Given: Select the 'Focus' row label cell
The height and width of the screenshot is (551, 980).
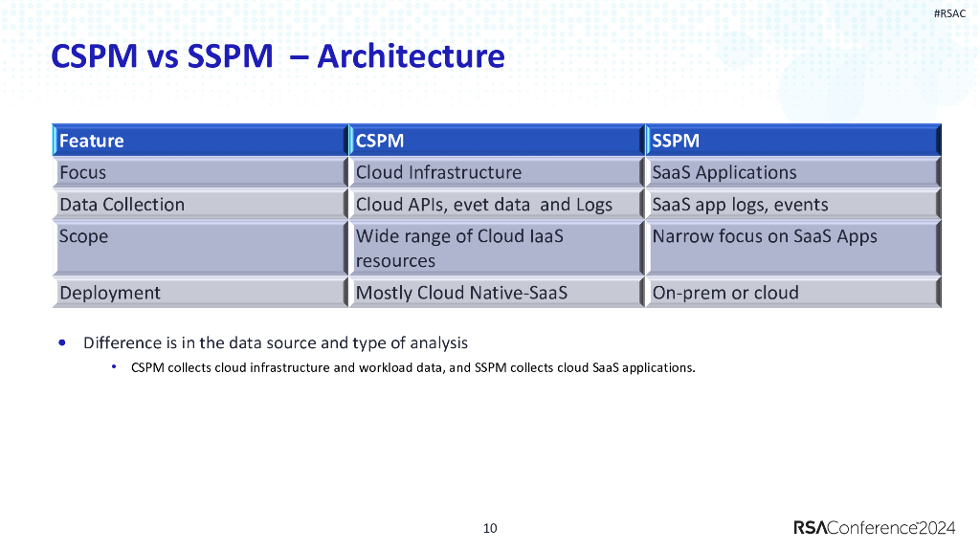Looking at the screenshot, I should coord(200,172).
